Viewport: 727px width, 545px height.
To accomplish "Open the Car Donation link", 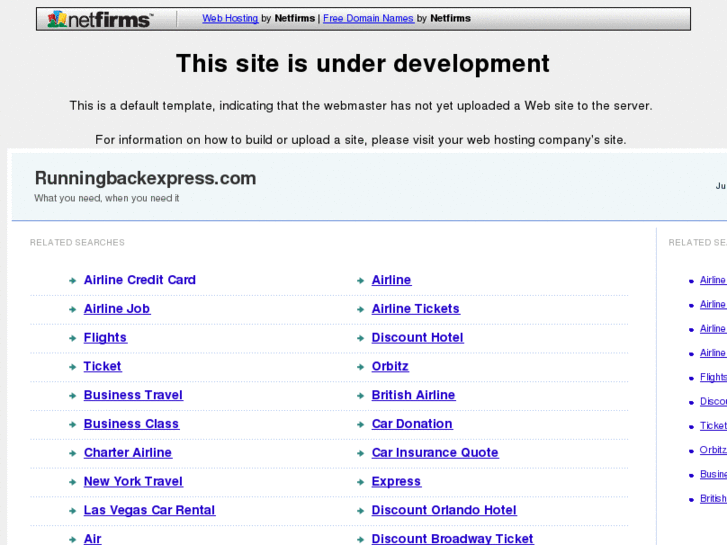I will click(412, 423).
